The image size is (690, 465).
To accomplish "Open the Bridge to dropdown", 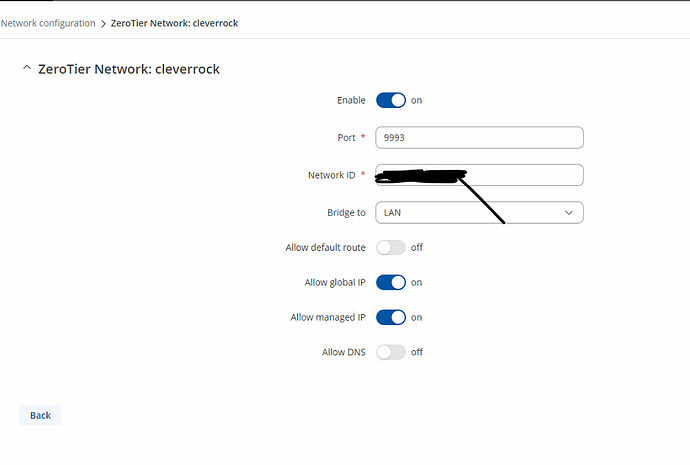I will pyautogui.click(x=479, y=212).
